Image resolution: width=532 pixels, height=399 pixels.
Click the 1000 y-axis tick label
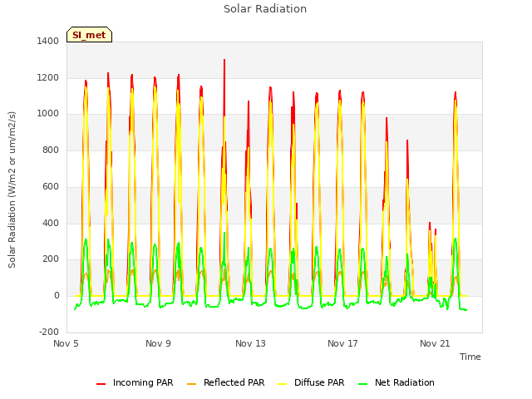pyautogui.click(x=48, y=114)
